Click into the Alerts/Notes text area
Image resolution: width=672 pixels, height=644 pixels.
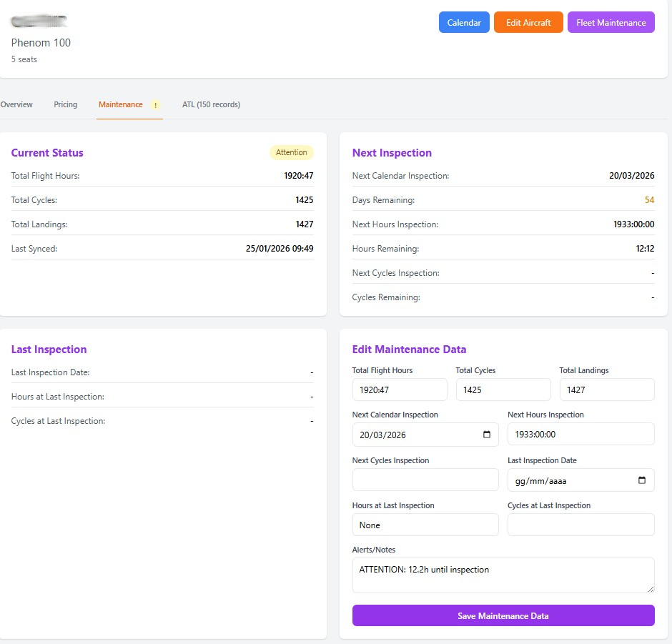point(503,575)
